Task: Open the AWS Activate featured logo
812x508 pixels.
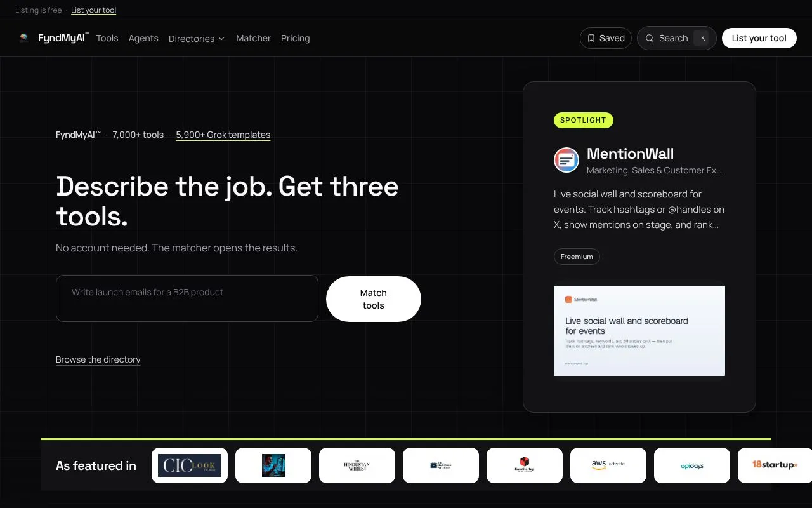Action: tap(608, 465)
